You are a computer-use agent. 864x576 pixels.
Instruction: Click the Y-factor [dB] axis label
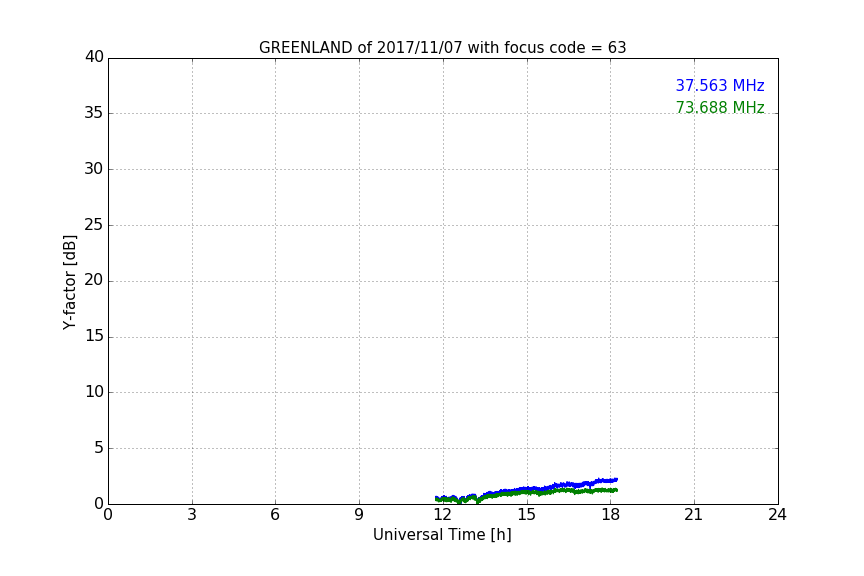pos(69,282)
